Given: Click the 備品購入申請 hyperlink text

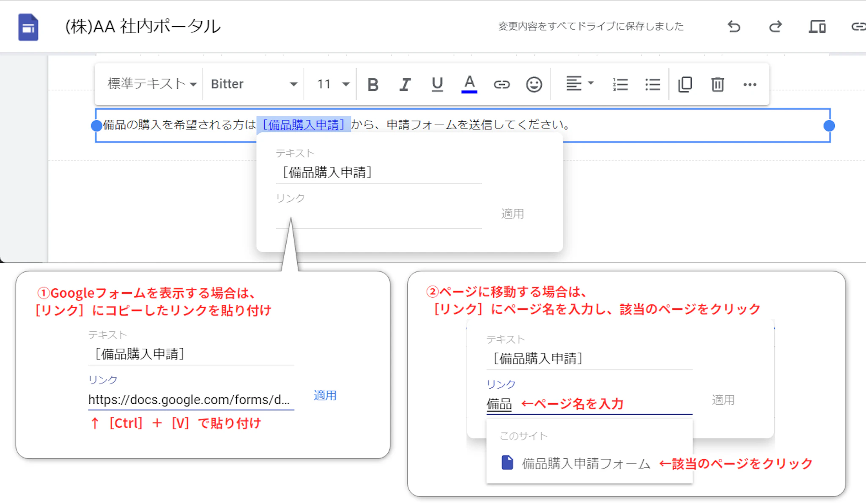Looking at the screenshot, I should click(304, 125).
